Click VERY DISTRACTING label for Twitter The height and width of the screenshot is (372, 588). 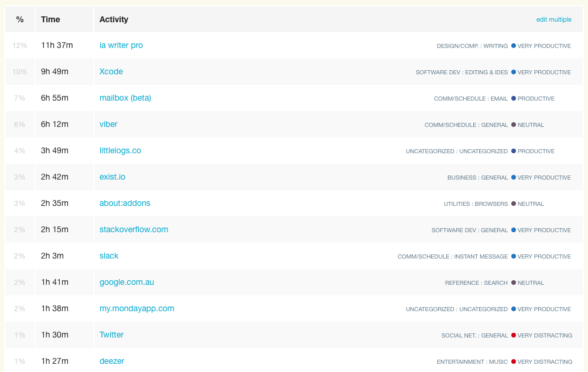pyautogui.click(x=545, y=336)
